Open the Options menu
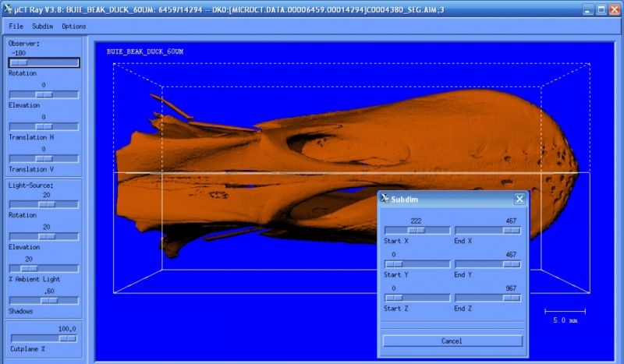624x364 pixels. 73,27
